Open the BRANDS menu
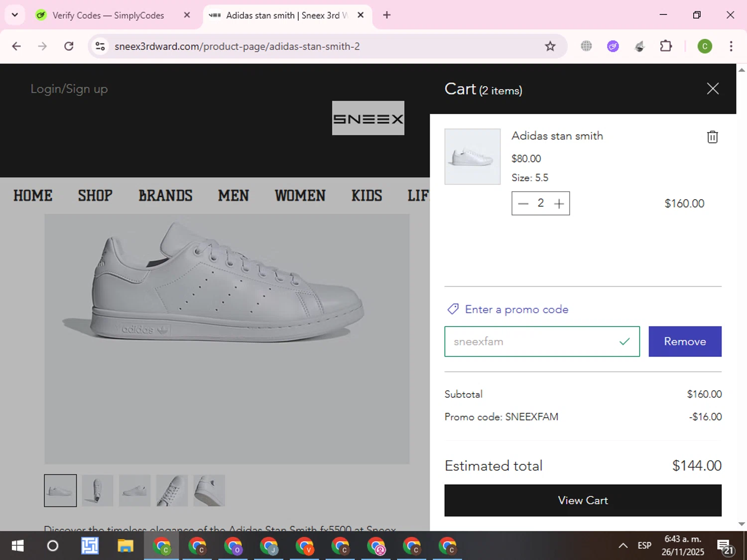Viewport: 747px width, 560px height. 165,196
